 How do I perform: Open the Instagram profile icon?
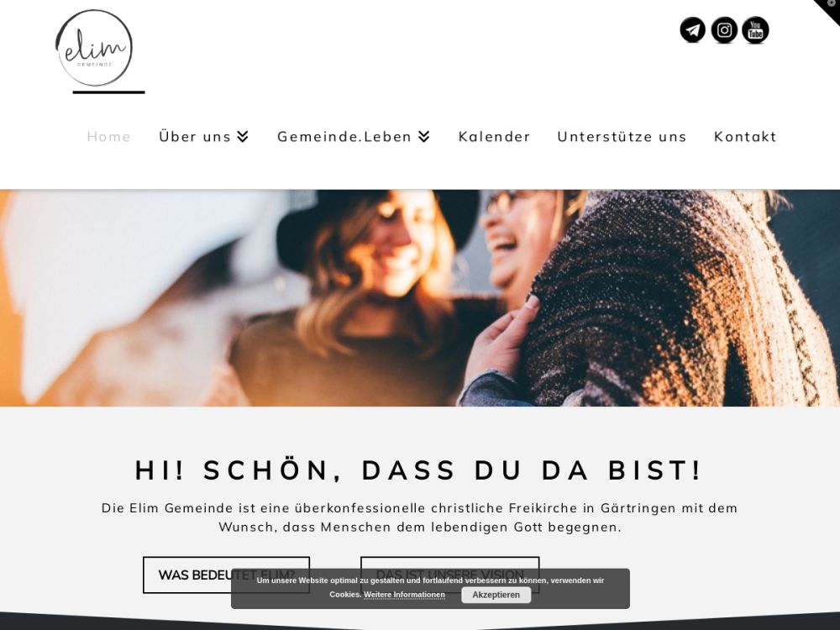click(x=724, y=29)
